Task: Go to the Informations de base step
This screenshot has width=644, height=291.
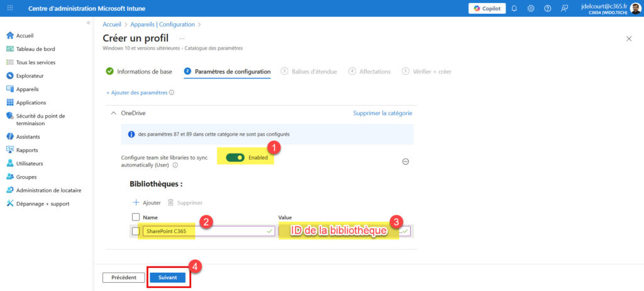Action: tap(139, 72)
